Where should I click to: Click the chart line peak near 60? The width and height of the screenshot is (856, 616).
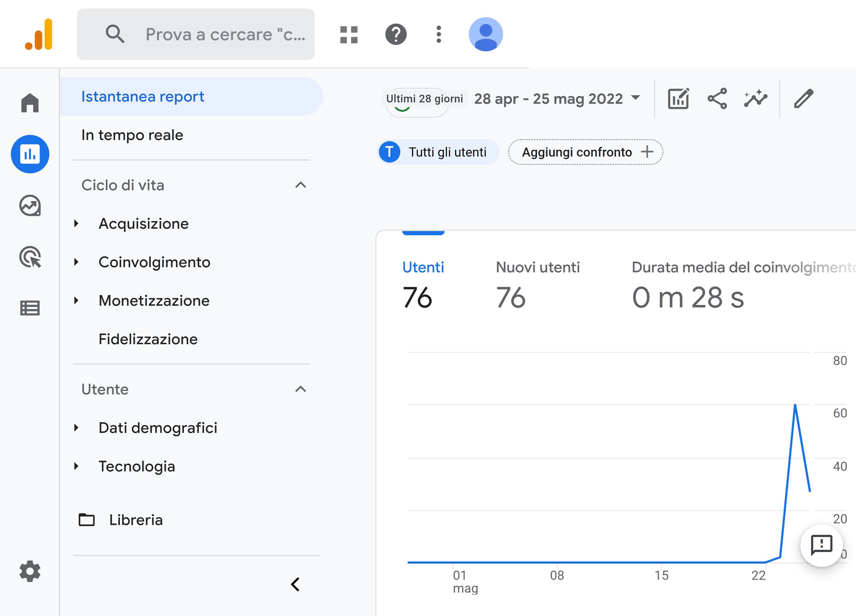pyautogui.click(x=795, y=405)
